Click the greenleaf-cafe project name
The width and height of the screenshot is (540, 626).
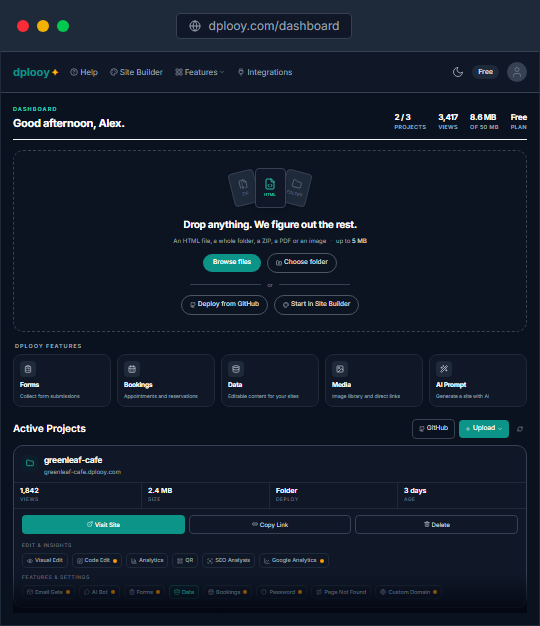[73, 460]
